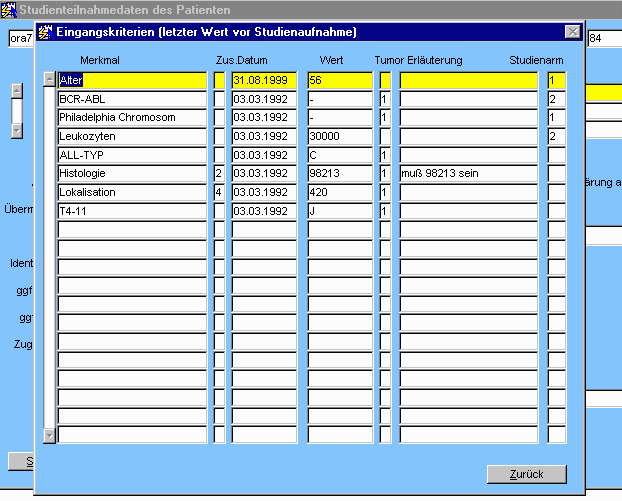The width and height of the screenshot is (622, 501).
Task: Click Histologie Erläuterung 'muß 98213 sein'
Action: pyautogui.click(x=470, y=174)
